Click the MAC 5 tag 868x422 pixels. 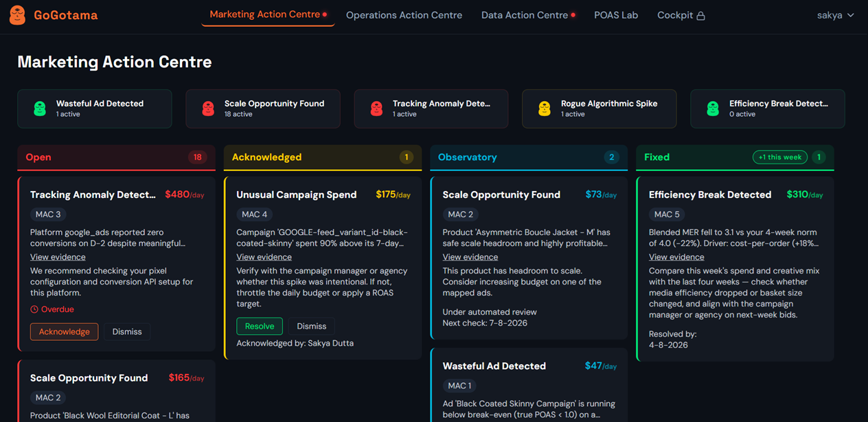point(667,214)
